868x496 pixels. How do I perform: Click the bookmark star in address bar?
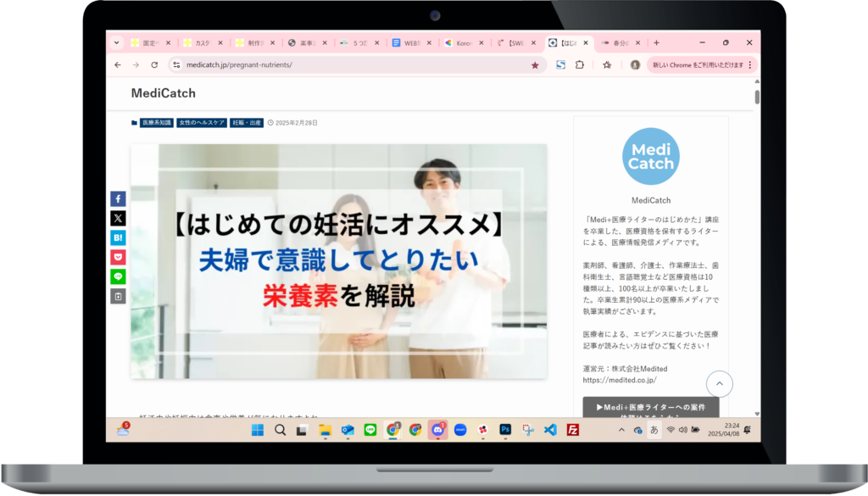point(534,64)
